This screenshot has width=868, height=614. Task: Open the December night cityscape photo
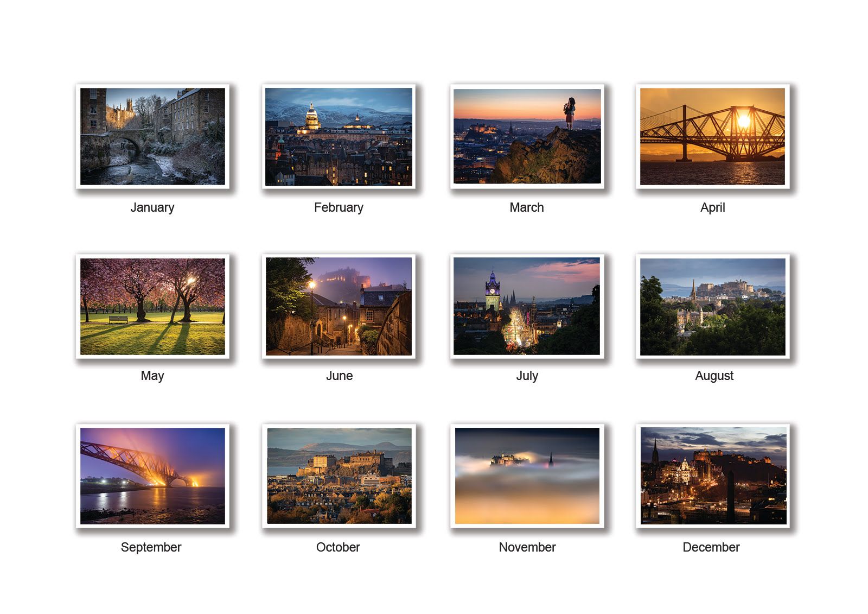(x=712, y=476)
